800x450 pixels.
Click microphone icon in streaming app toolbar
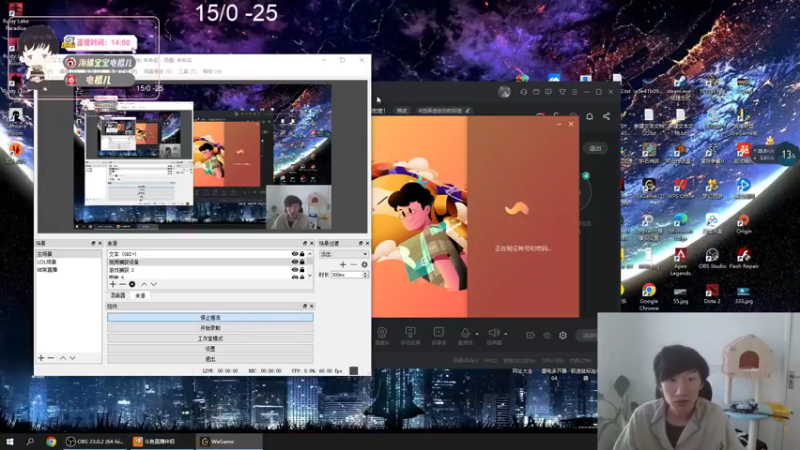coord(465,333)
